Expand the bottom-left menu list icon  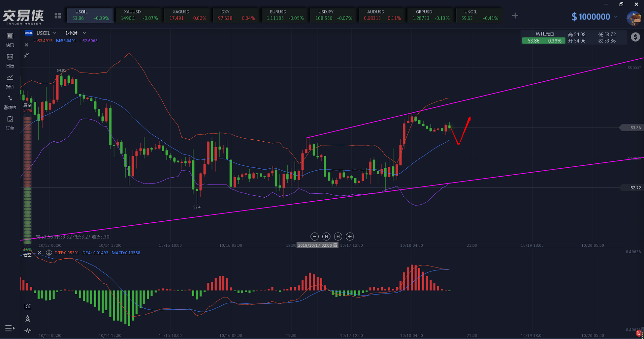10,328
